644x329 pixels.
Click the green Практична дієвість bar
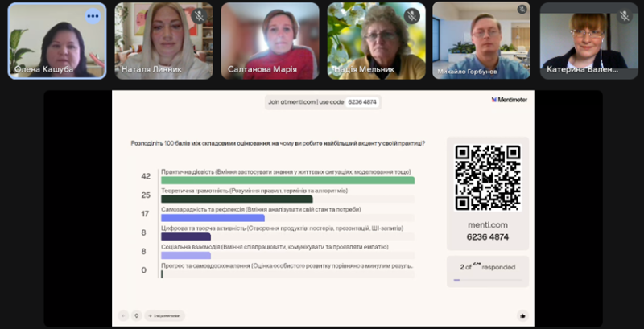click(x=287, y=180)
